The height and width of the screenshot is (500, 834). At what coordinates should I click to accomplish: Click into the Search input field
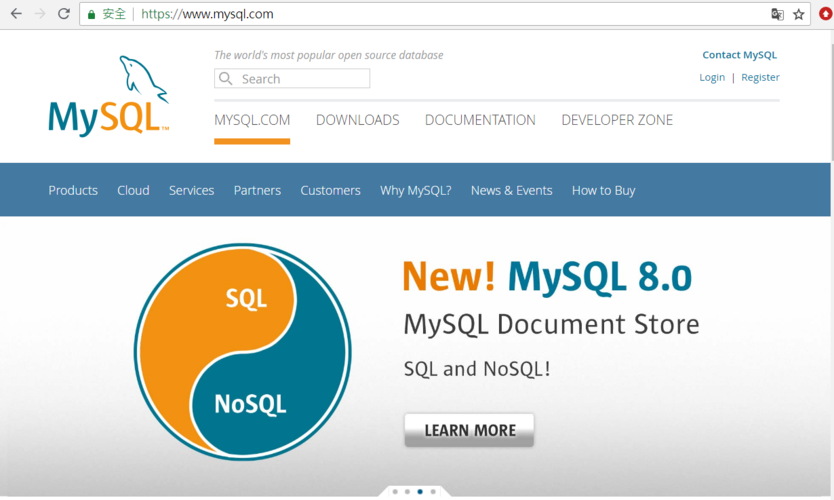click(x=292, y=79)
